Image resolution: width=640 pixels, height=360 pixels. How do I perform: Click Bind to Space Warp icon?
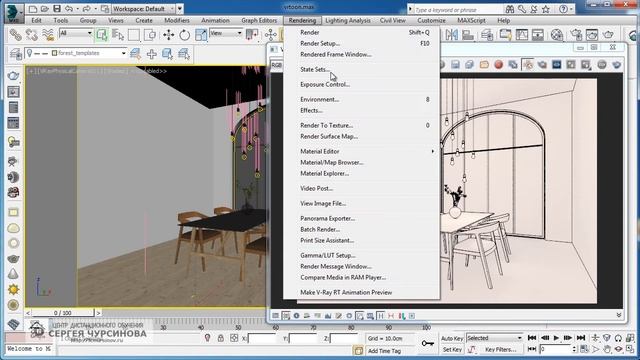[x=48, y=35]
